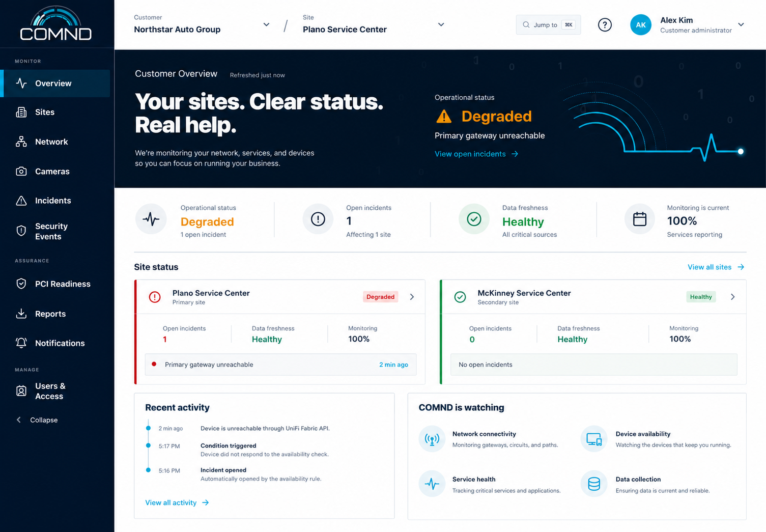Click the red Degraded badge on Plano
Screen dimensions: 766x532
click(x=380, y=297)
